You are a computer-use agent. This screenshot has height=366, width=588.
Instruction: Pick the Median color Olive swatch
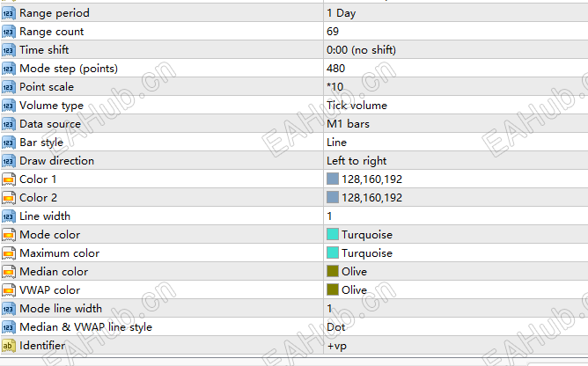(x=333, y=271)
